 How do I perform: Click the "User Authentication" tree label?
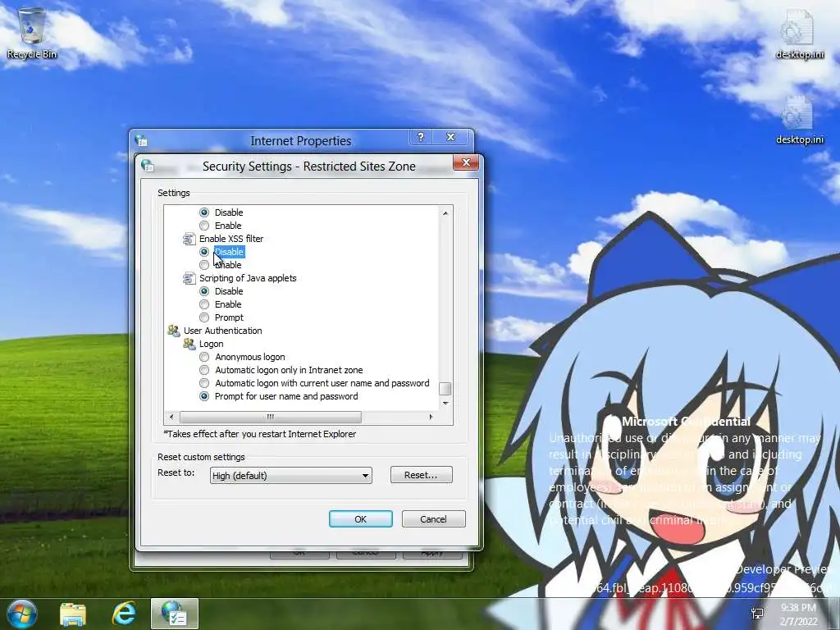(223, 331)
